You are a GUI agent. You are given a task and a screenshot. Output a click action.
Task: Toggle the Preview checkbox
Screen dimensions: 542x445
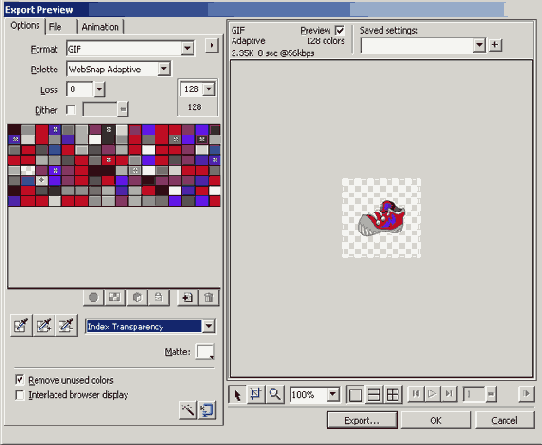(x=340, y=31)
